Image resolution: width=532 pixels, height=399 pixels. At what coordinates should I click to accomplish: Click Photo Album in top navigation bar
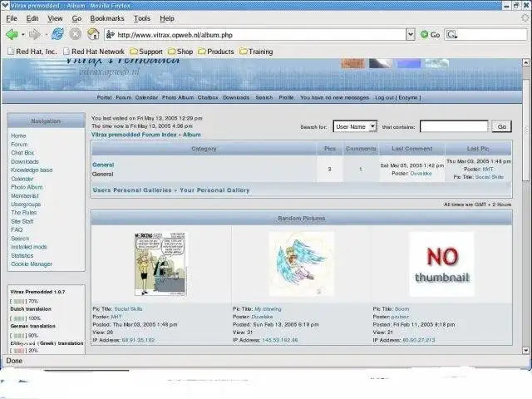pyautogui.click(x=178, y=97)
